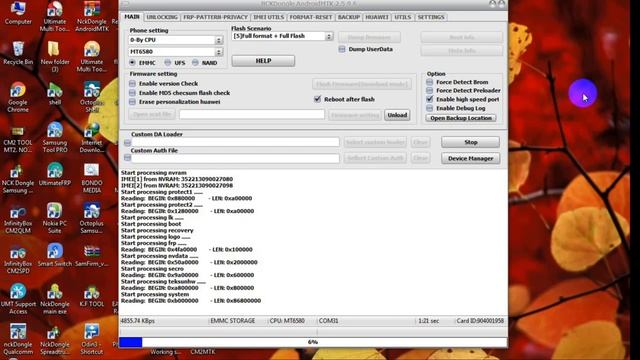Click the Unload button
The width and height of the screenshot is (640, 360).
point(397,115)
